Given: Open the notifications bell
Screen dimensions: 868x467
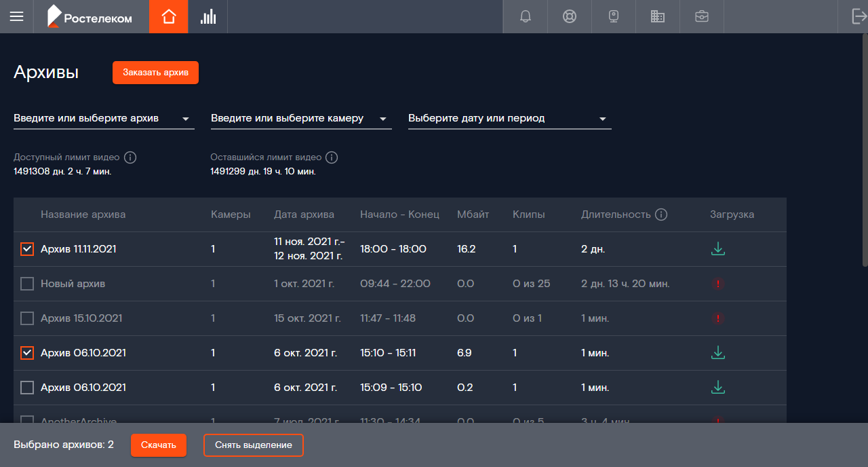Looking at the screenshot, I should tap(526, 16).
